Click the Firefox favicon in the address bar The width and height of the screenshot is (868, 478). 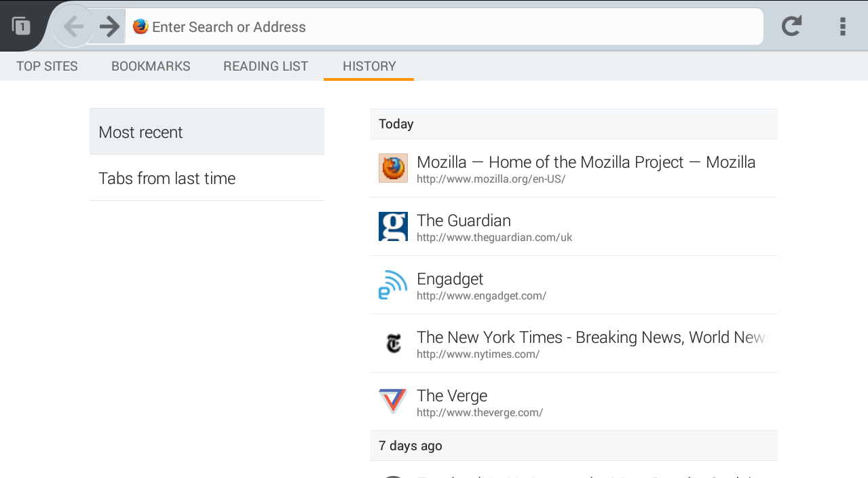tap(140, 27)
